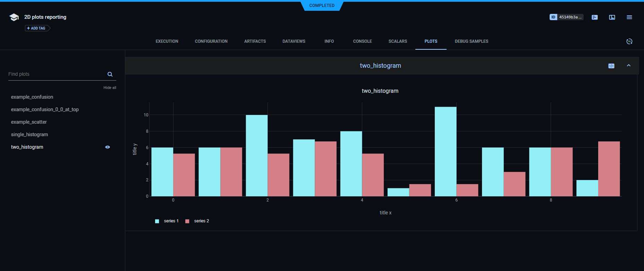Collapse the two_histogram plot section
This screenshot has width=644, height=271.
(x=628, y=66)
